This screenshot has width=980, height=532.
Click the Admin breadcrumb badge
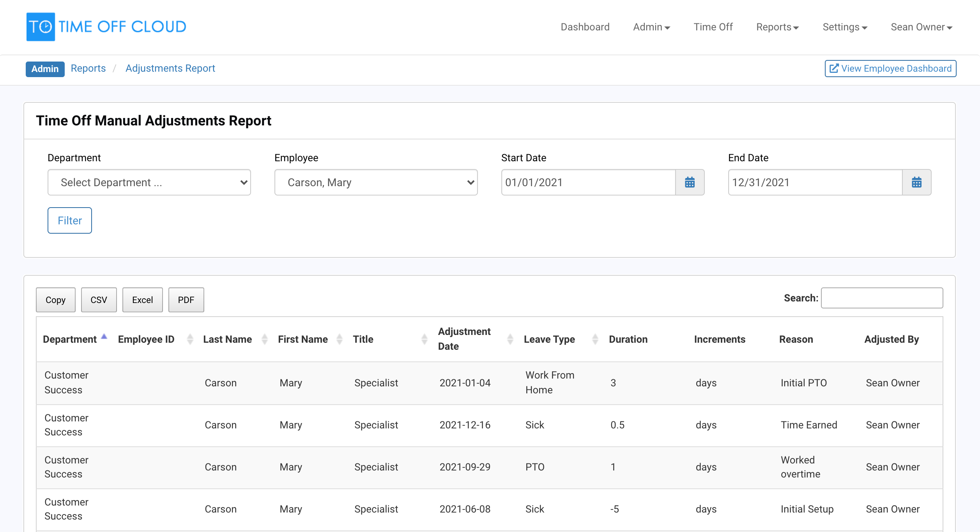tap(45, 69)
